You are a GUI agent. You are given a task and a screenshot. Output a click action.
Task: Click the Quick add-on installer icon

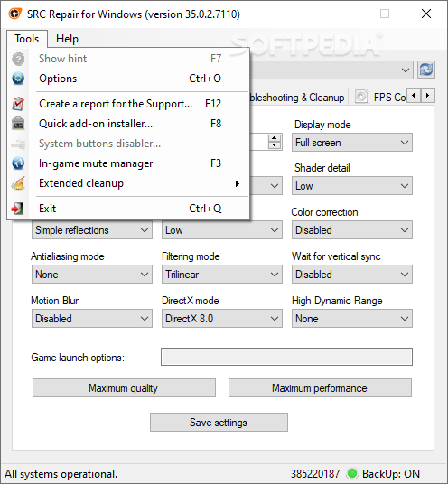18,124
